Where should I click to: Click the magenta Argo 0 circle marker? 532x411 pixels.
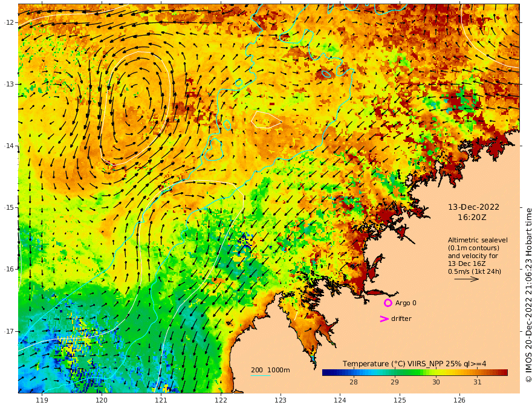click(x=388, y=303)
